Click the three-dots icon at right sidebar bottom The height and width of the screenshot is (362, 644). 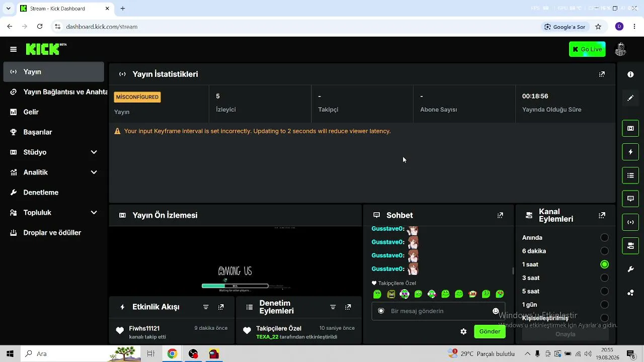(x=630, y=293)
